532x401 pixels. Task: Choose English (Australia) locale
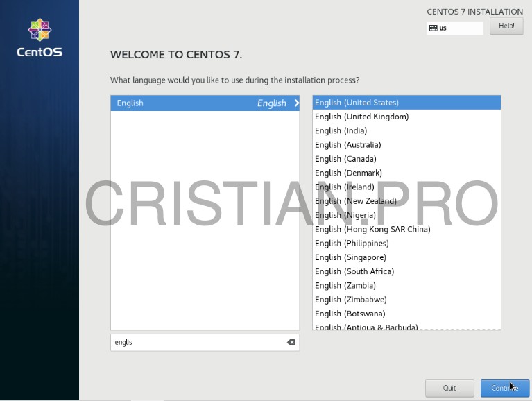[x=406, y=145]
